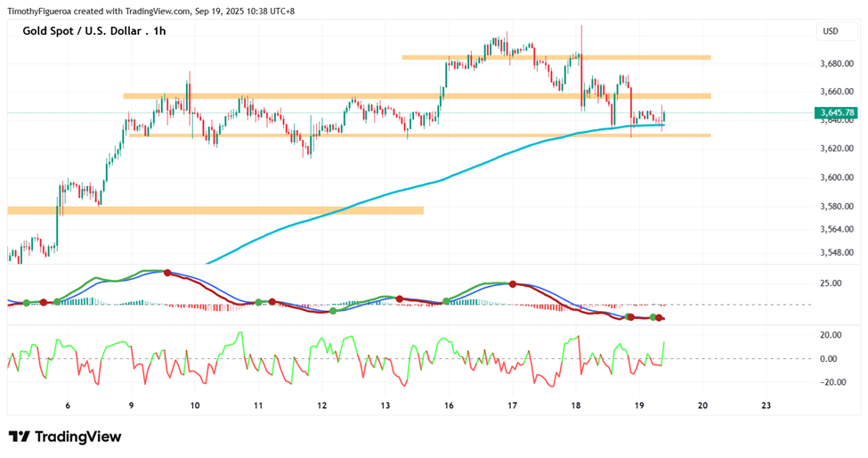The width and height of the screenshot is (868, 458).
Task: Click the 3,680.00 price axis label
Action: 837,63
